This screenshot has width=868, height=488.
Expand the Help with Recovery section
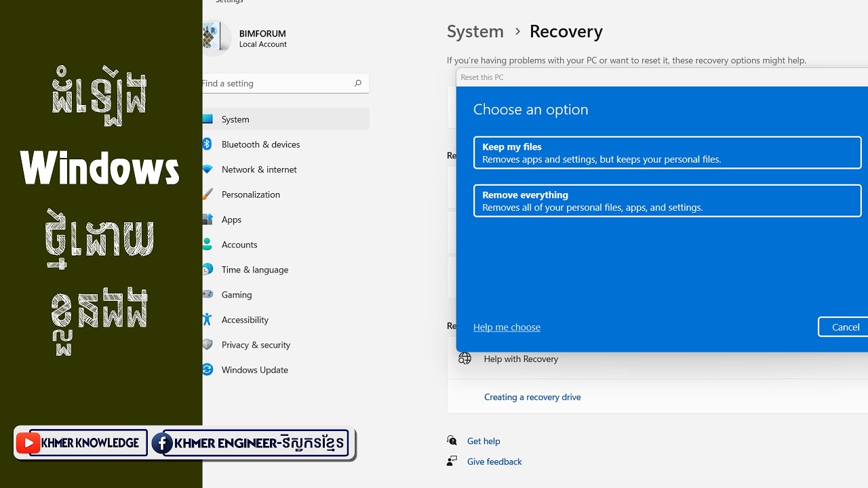click(657, 359)
